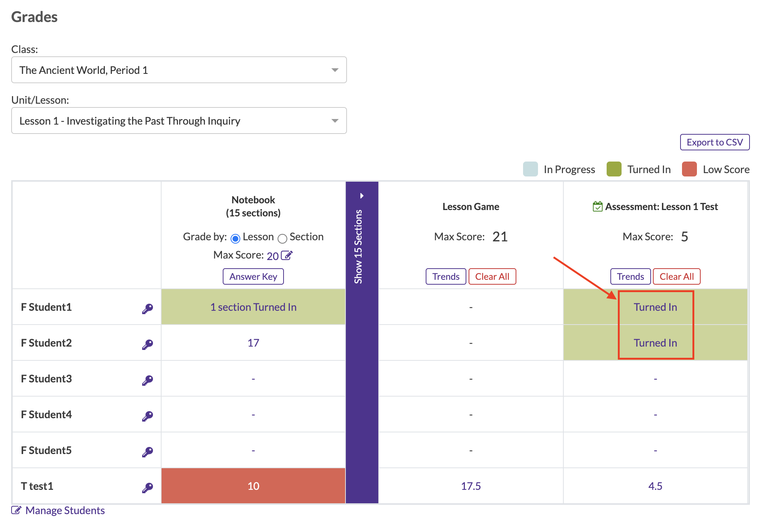Click Export to CSV button
This screenshot has height=532, width=779.
point(714,142)
